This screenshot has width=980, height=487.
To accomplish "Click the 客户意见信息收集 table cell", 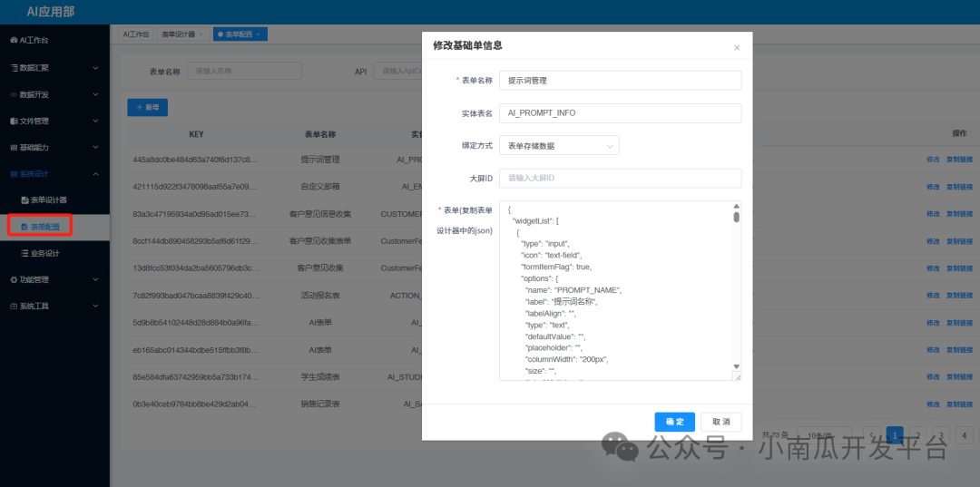I will [x=320, y=214].
